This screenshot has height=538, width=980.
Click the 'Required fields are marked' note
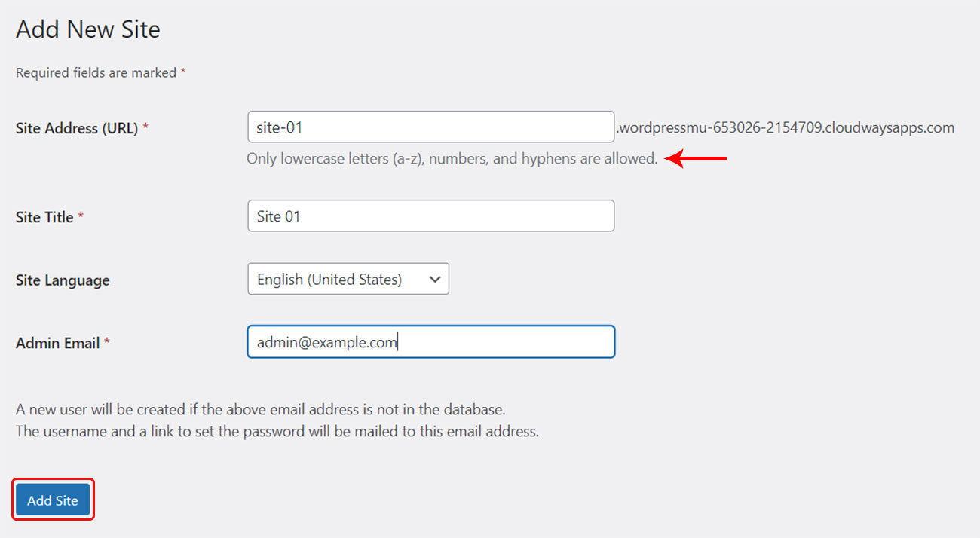(x=96, y=73)
